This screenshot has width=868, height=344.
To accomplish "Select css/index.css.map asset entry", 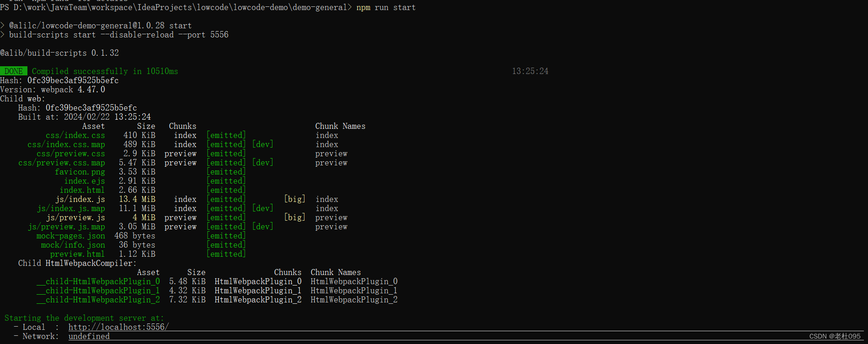I will point(66,144).
